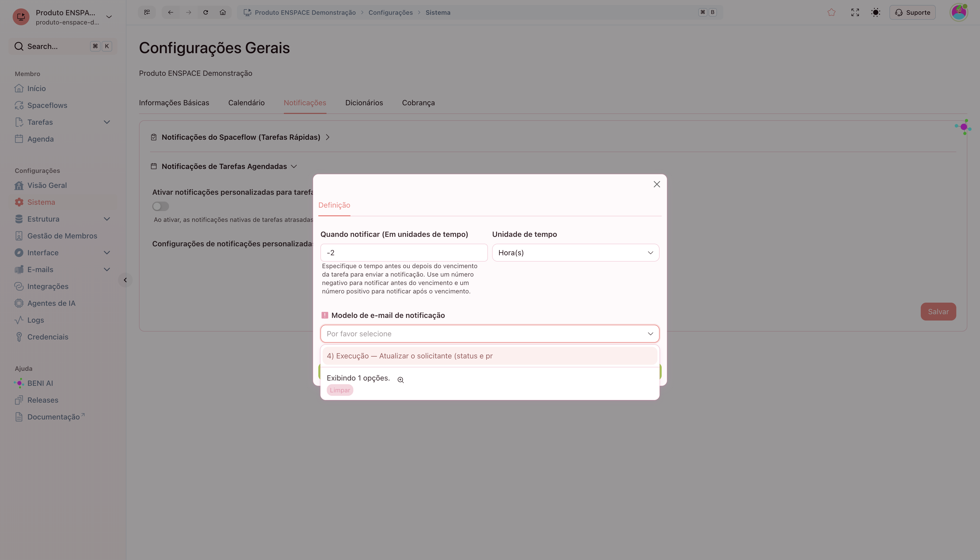Click the Quando notificar input with -2
The width and height of the screenshot is (980, 560).
(404, 253)
